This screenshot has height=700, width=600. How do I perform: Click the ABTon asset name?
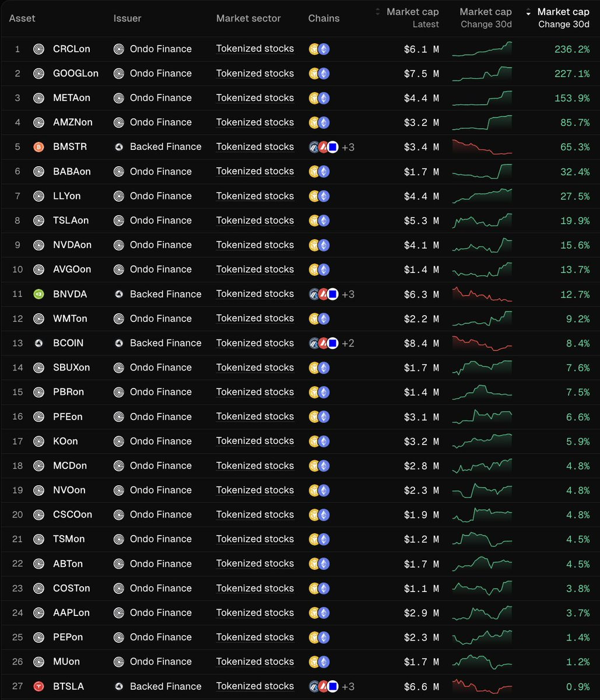(68, 564)
